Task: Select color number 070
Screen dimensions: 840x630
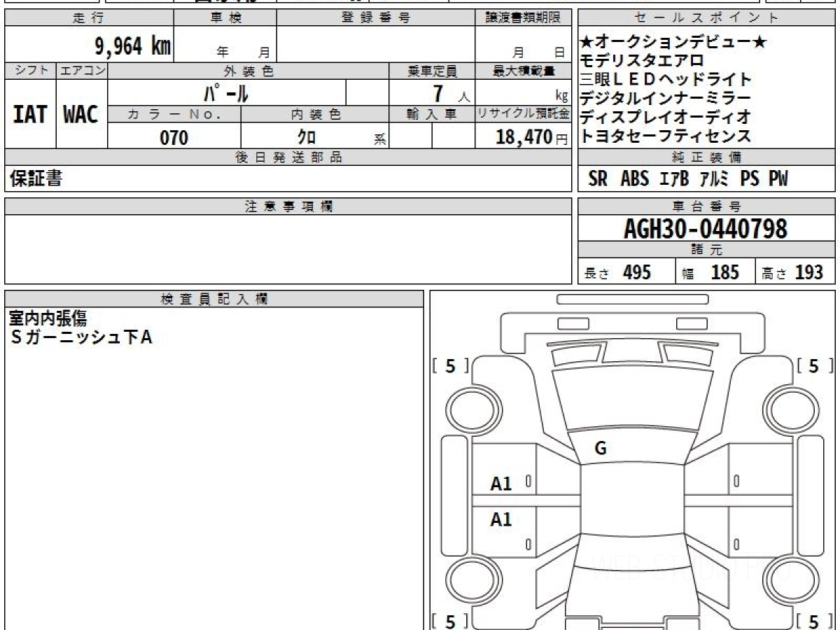Action: pyautogui.click(x=174, y=137)
